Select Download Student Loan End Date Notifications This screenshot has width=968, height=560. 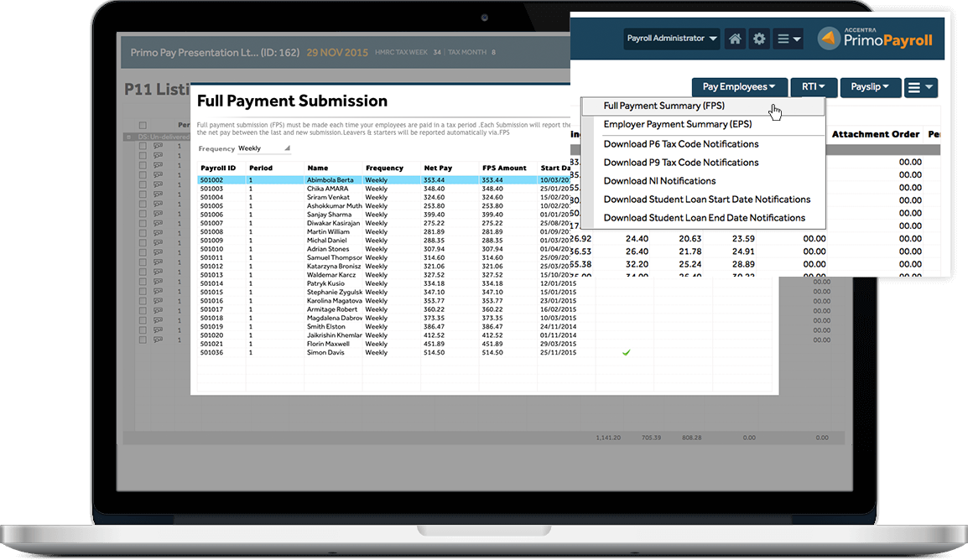coord(705,218)
